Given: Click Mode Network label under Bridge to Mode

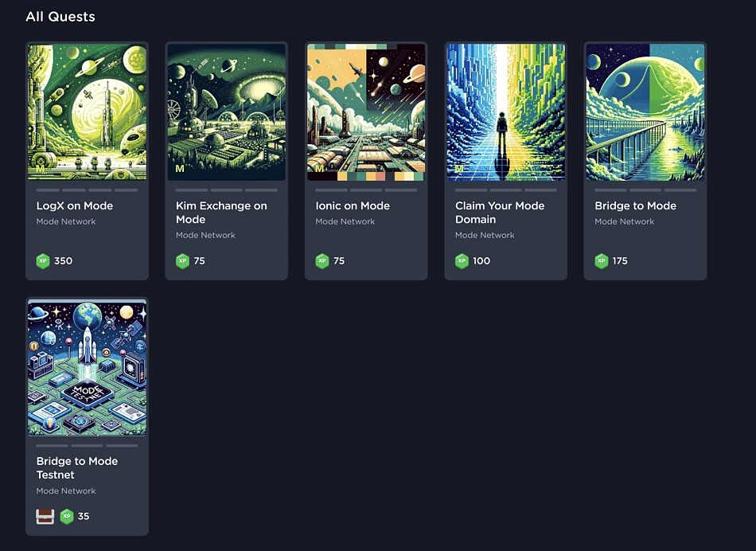Looking at the screenshot, I should pyautogui.click(x=625, y=221).
